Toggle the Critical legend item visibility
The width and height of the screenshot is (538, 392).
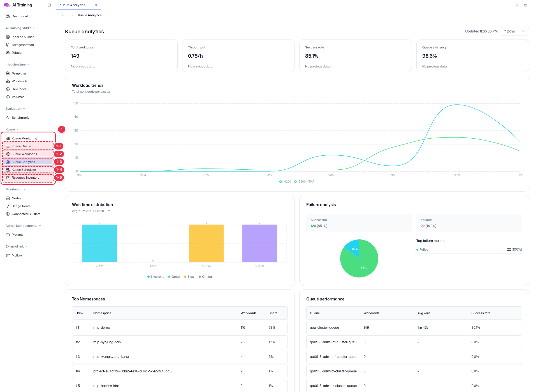[205, 277]
